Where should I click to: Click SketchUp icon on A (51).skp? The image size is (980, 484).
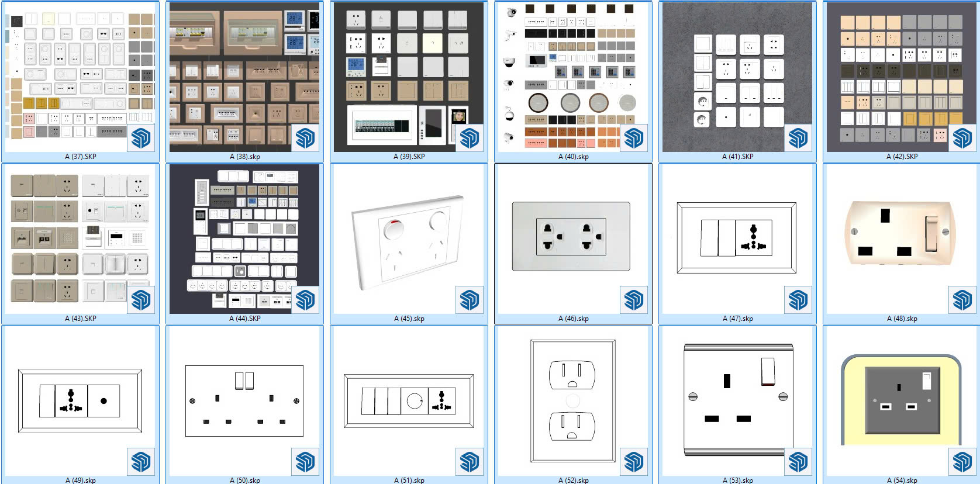470,462
